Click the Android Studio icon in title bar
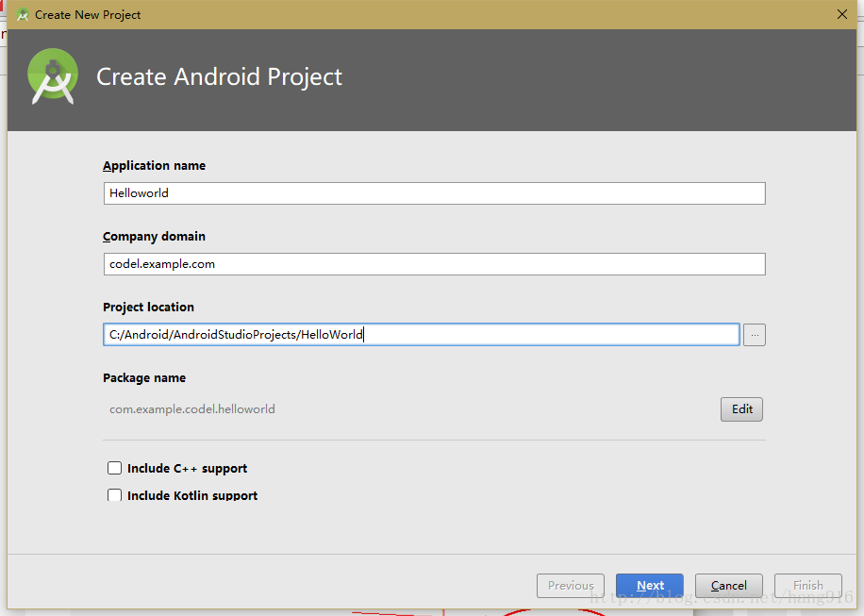This screenshot has height=616, width=864. pos(22,15)
